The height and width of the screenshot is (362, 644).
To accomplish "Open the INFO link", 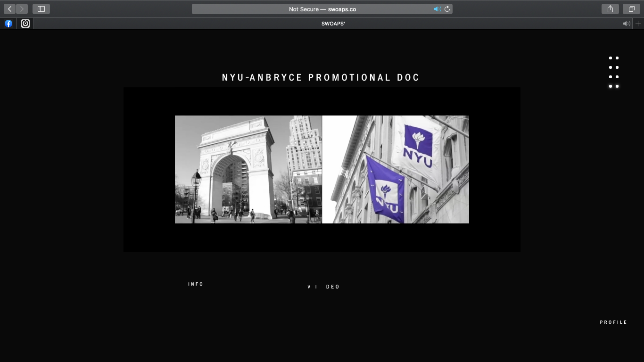I will click(196, 284).
